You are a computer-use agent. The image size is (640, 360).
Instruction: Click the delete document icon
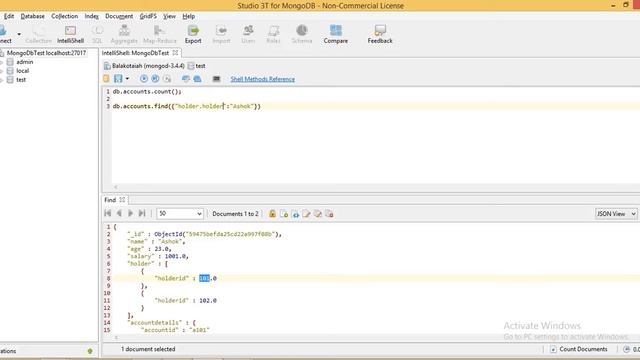(x=329, y=214)
